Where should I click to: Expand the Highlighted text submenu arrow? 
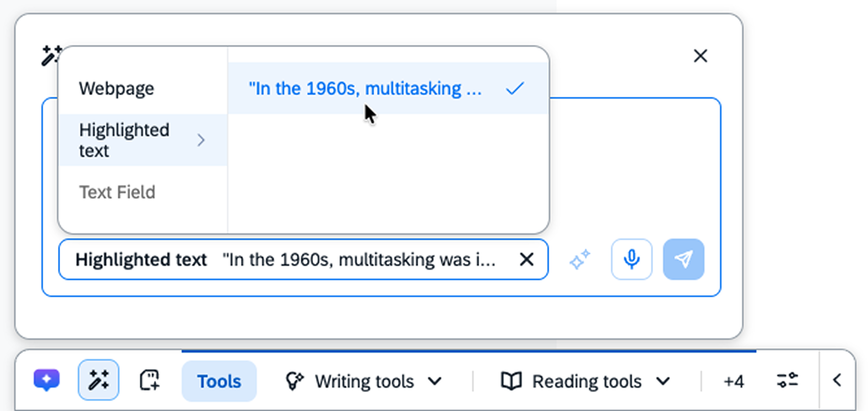(201, 140)
